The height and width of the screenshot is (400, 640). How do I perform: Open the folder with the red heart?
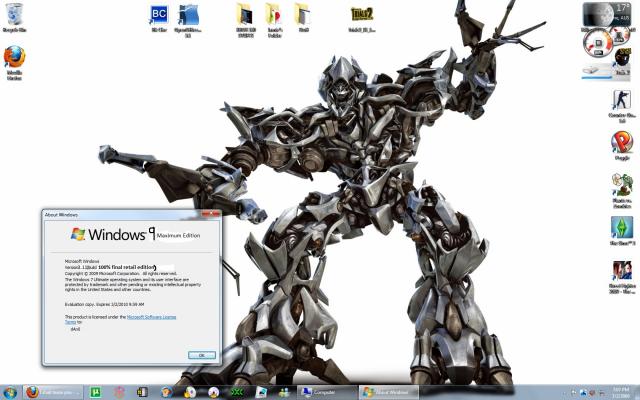tap(274, 19)
